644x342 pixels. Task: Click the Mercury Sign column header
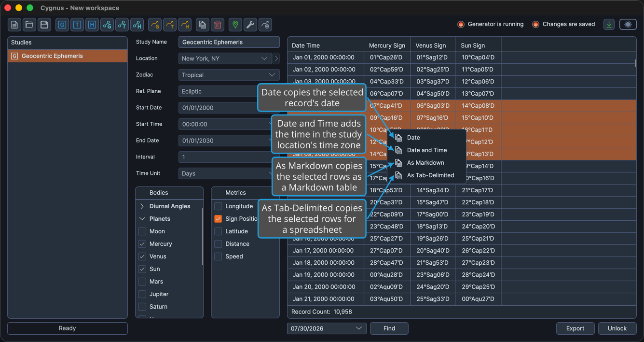coord(387,45)
